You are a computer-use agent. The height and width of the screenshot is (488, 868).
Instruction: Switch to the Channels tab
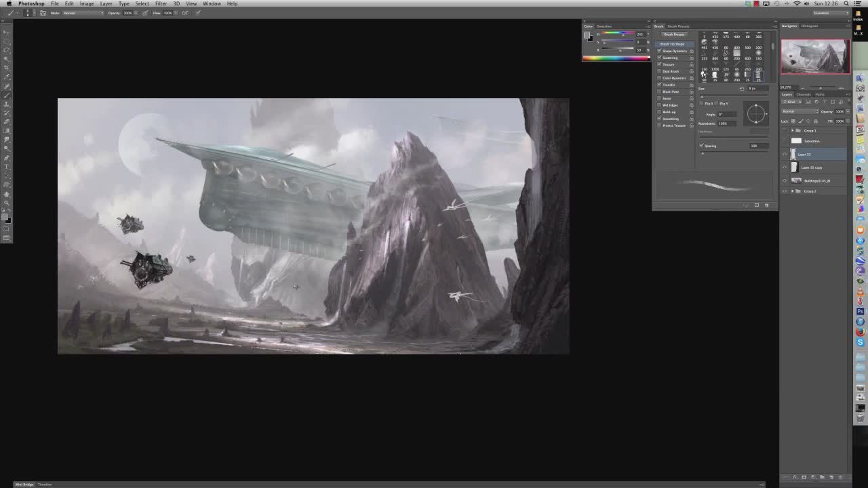[x=804, y=94]
